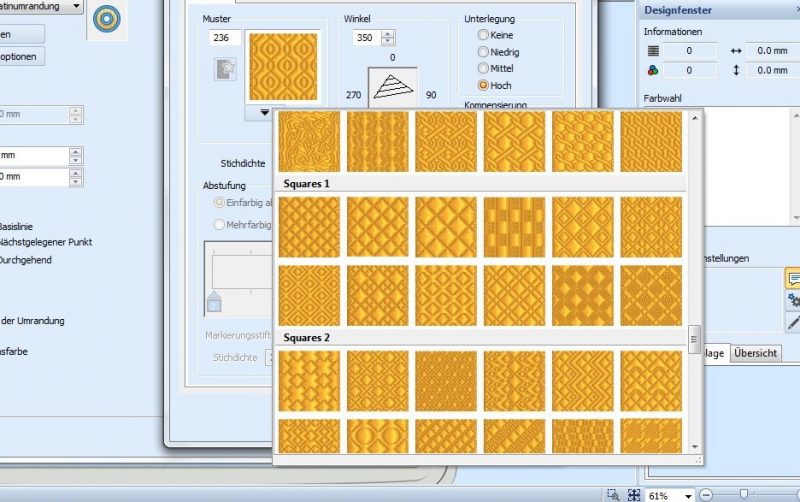
Task: Select the third pattern thumbnail under Squares 1
Action: pos(446,227)
